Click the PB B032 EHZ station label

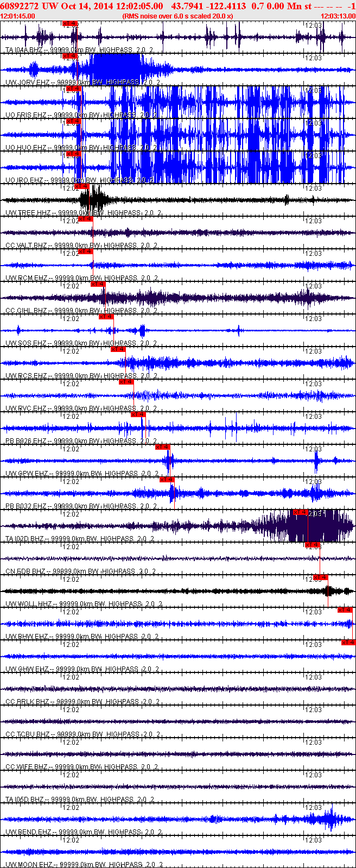(x=81, y=506)
